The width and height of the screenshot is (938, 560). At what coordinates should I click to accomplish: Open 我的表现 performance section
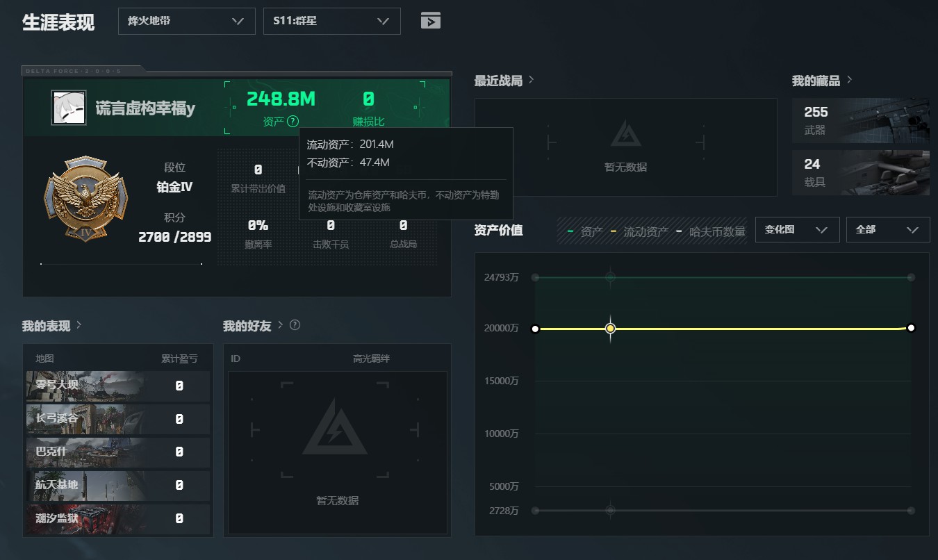pyautogui.click(x=52, y=325)
